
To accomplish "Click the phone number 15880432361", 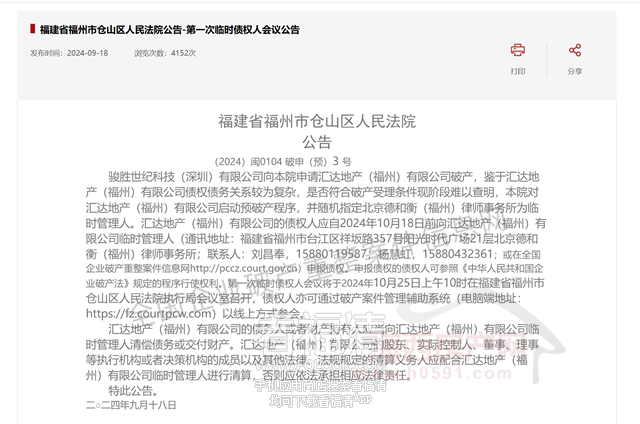I will pos(458,254).
